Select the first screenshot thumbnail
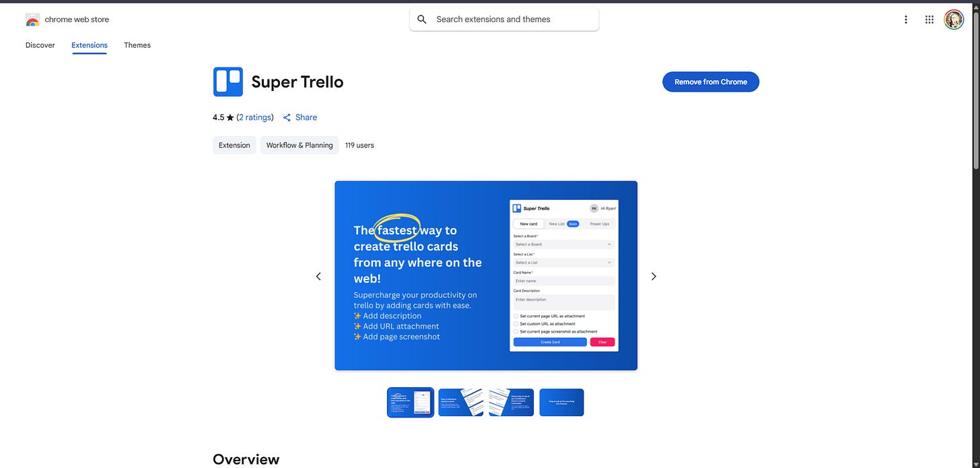 [x=411, y=403]
